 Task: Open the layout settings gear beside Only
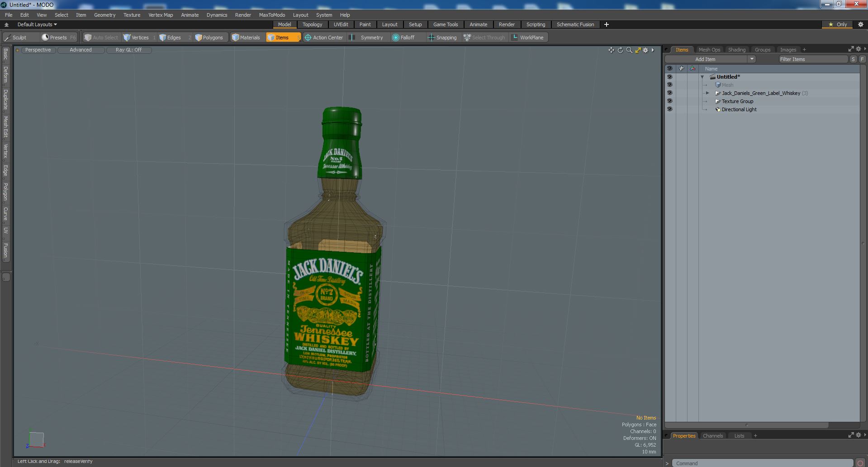[861, 24]
